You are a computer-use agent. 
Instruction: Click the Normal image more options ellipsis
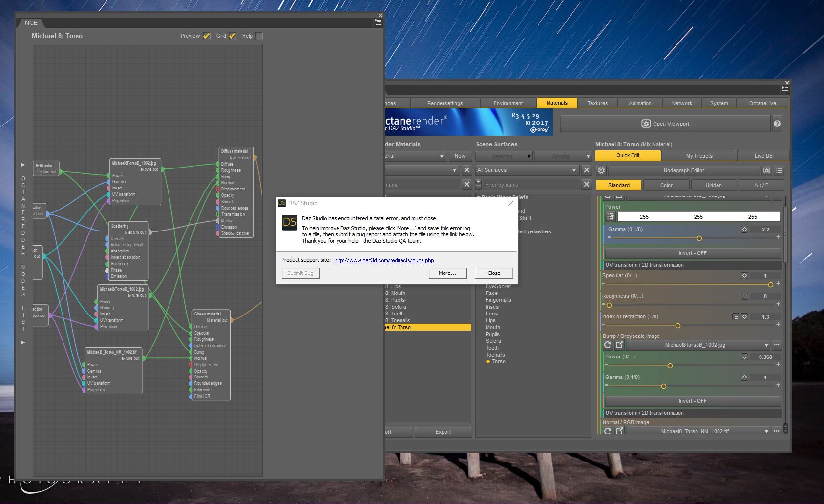777,431
